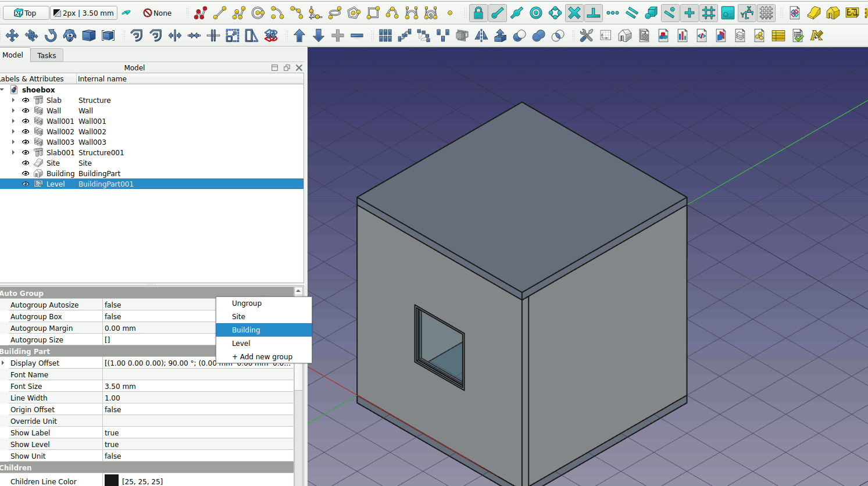Toggle visibility of Slab001
Image resolution: width=868 pixels, height=486 pixels.
coord(26,153)
